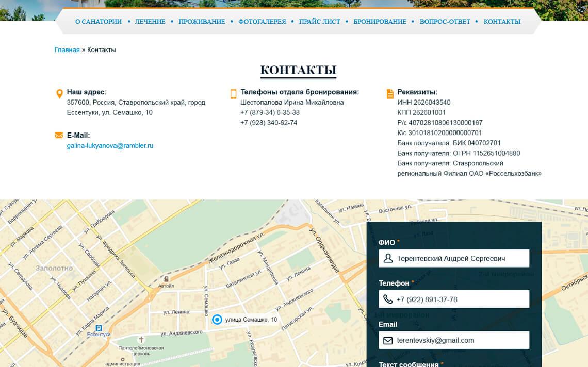
Task: Open the О САНАТОРИИ menu item
Action: 99,22
